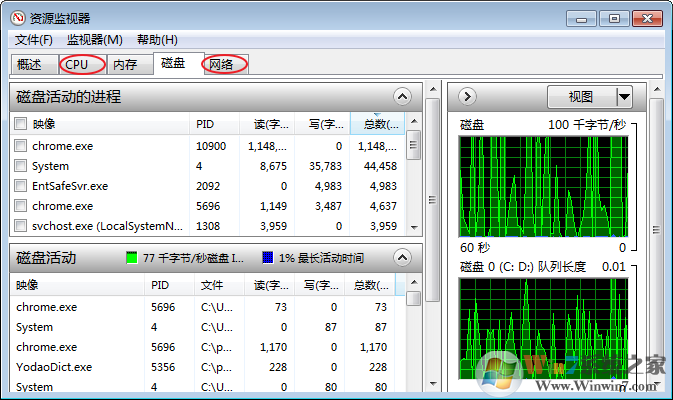Viewport: 673px width, 400px height.
Task: Sort processes by 总数 column header
Action: [377, 124]
